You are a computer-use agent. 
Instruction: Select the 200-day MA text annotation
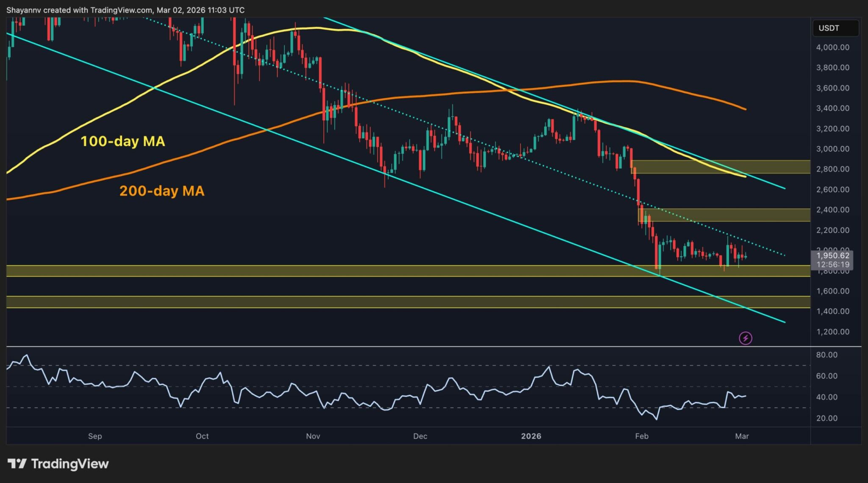point(162,191)
